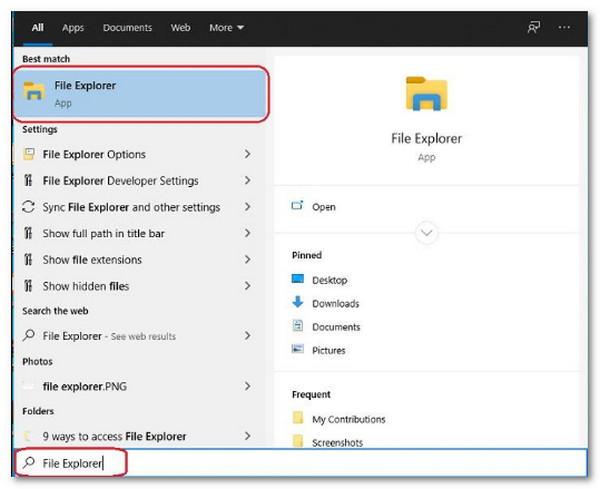Viewport: 600px width, 489px height.
Task: Expand arrow for File Explorer Developer Settings
Action: tap(248, 181)
